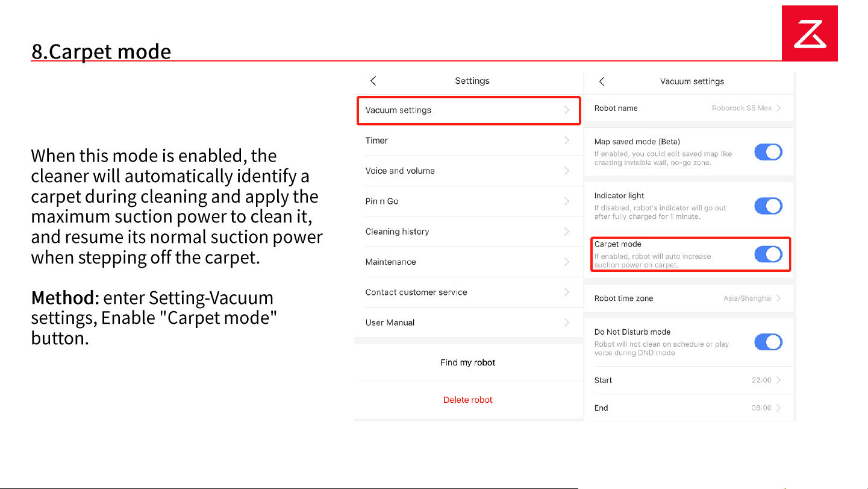This screenshot has height=489, width=868.
Task: Click the chevron beside 22:00
Action: click(x=779, y=380)
